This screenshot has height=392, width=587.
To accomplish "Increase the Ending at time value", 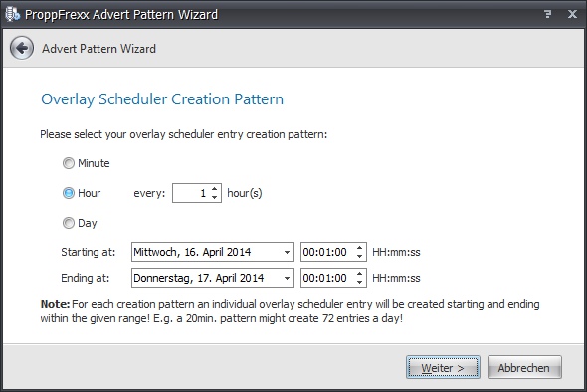I will (x=360, y=274).
